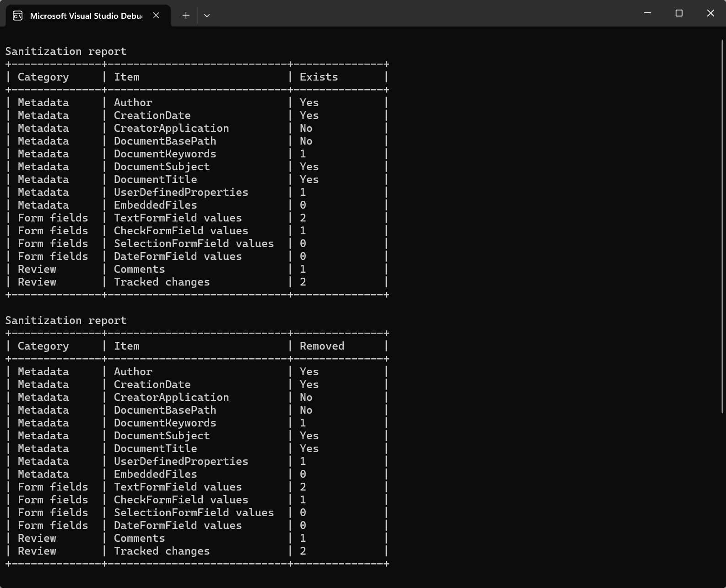726x588 pixels.
Task: Click the terminal icon in the tab
Action: (17, 16)
